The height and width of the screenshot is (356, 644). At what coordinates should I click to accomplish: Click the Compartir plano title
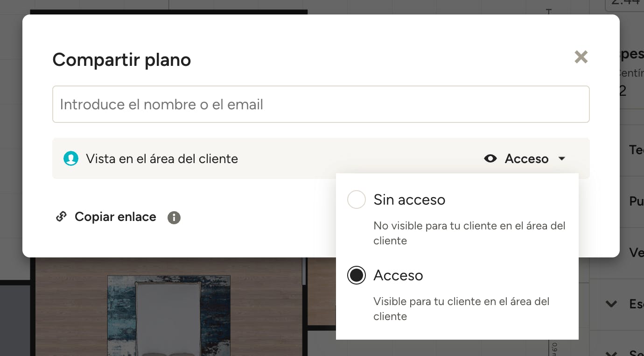click(x=121, y=60)
